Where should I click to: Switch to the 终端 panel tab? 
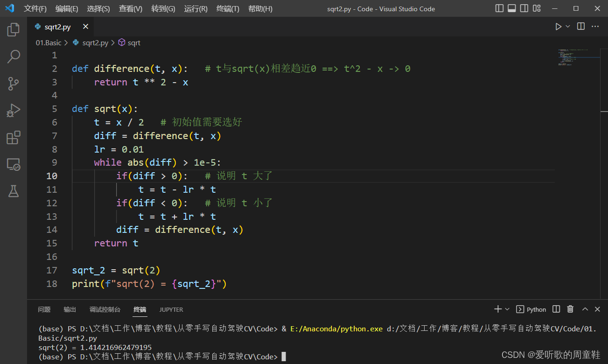point(140,309)
